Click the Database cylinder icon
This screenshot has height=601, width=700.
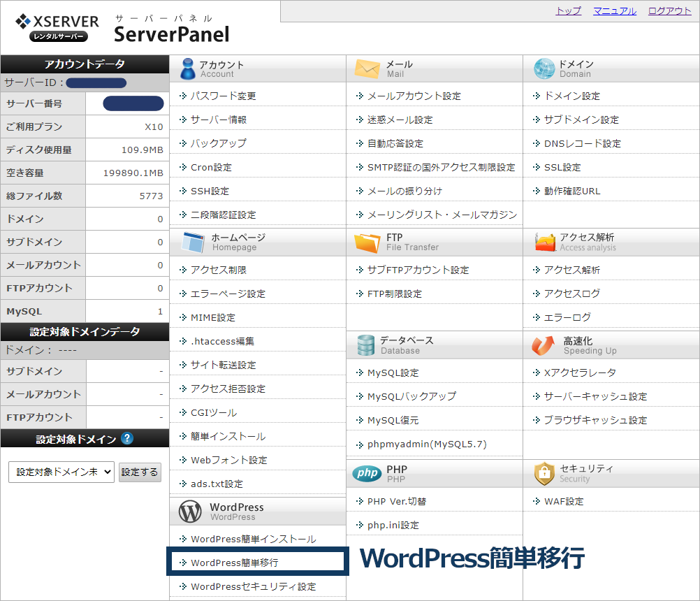tap(365, 345)
